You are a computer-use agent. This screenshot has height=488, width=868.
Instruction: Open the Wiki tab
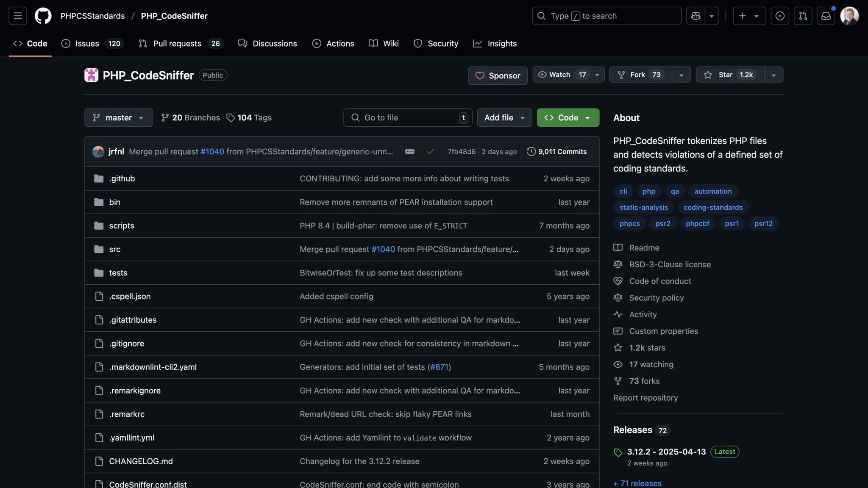pos(384,44)
